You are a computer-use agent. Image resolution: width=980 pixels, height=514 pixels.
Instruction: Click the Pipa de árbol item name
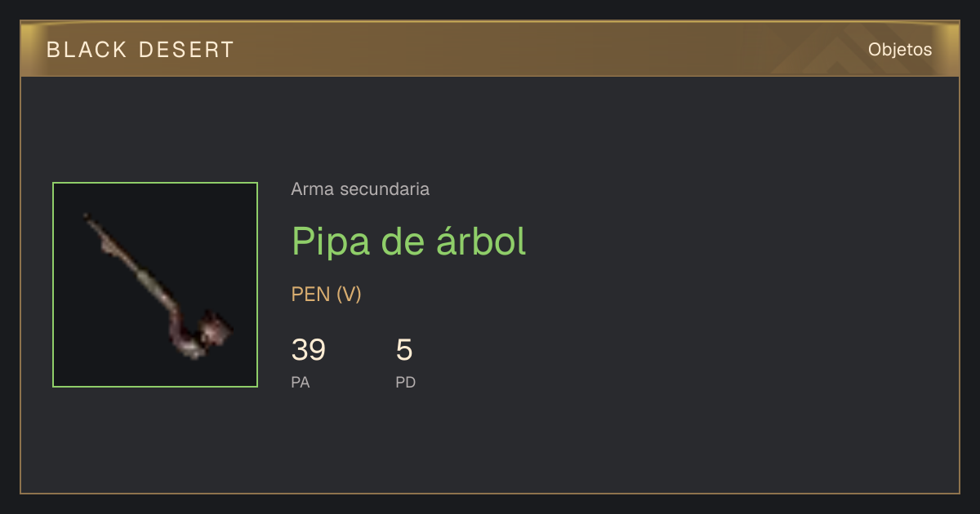click(408, 241)
